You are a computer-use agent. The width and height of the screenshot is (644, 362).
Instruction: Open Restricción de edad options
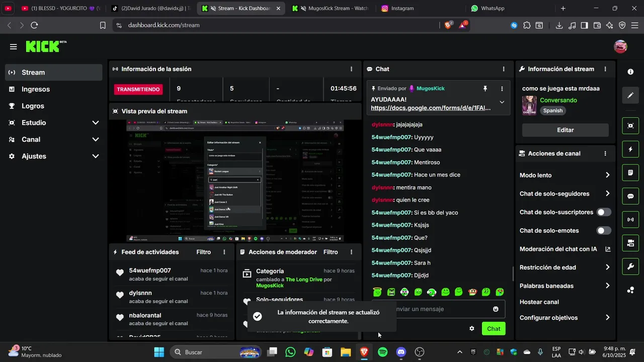click(607, 267)
